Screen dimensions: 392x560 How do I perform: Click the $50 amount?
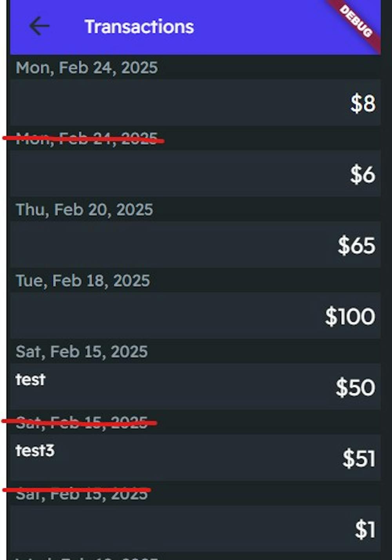tap(355, 387)
